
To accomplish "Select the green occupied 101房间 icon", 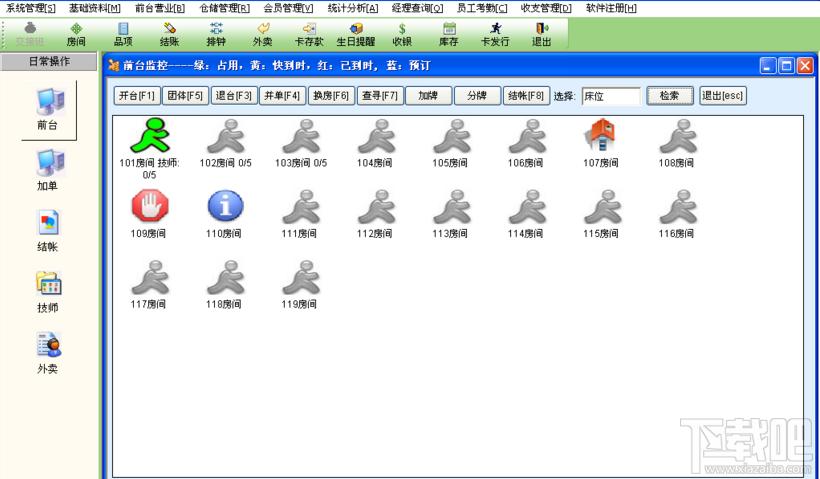I will pyautogui.click(x=150, y=135).
